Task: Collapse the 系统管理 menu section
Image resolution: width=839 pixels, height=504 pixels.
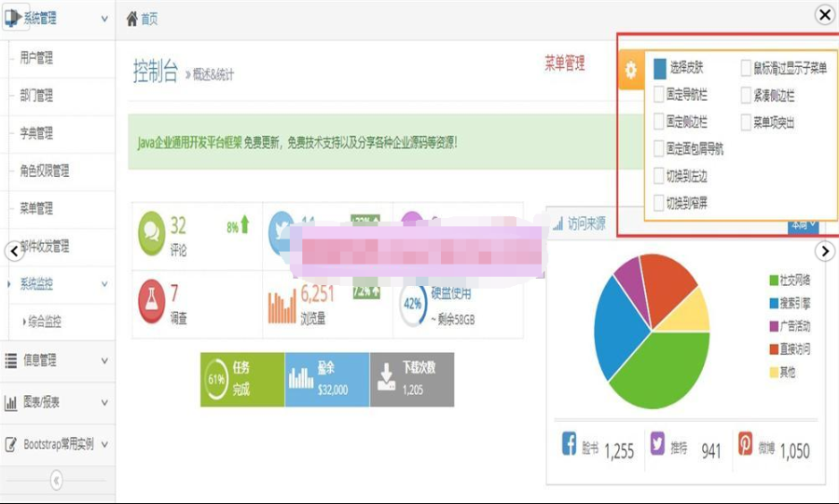Action: [104, 19]
